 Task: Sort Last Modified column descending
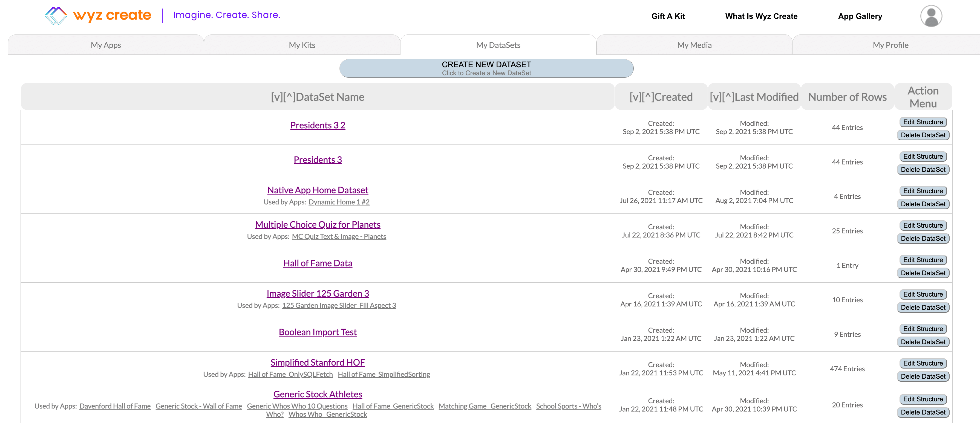point(716,97)
